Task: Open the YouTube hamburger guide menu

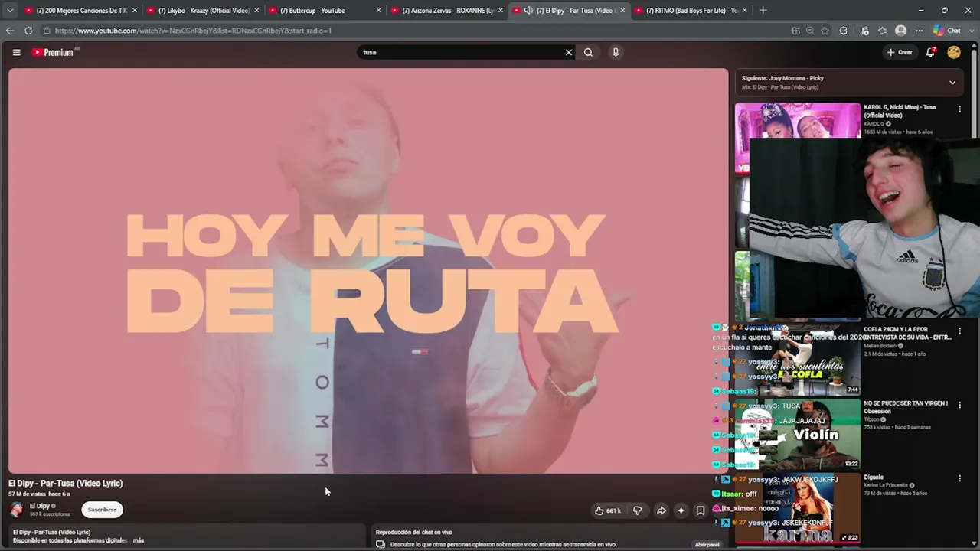Action: pos(16,52)
